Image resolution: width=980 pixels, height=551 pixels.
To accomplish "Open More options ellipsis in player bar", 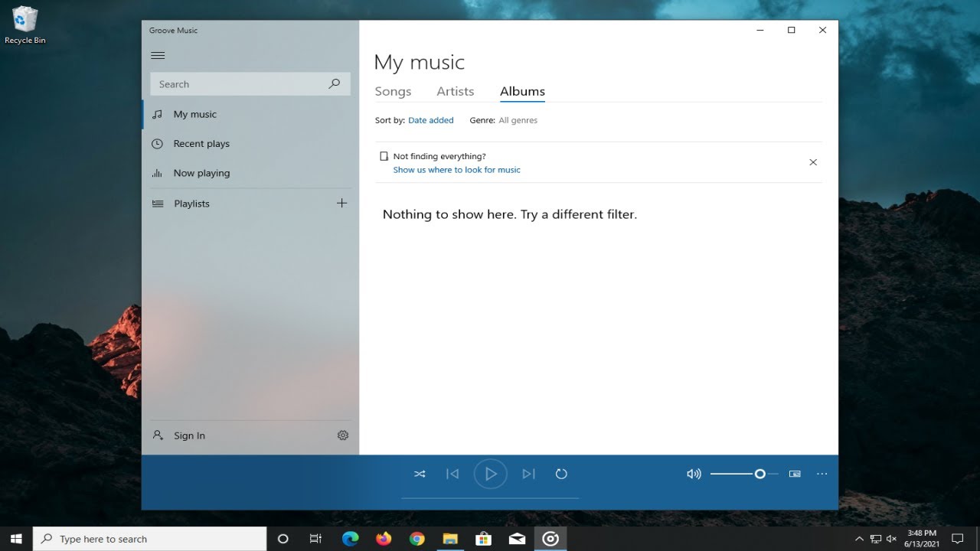I will coord(822,474).
